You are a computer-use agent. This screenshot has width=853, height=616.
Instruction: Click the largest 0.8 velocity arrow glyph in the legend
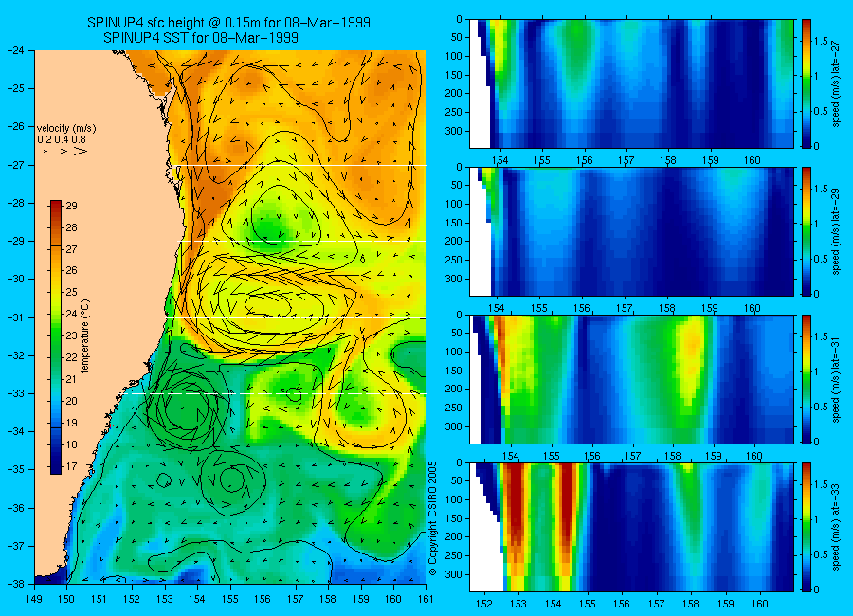point(80,151)
